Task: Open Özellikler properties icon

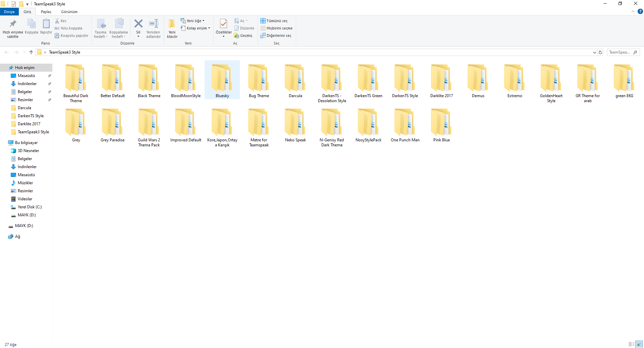Action: point(223,24)
